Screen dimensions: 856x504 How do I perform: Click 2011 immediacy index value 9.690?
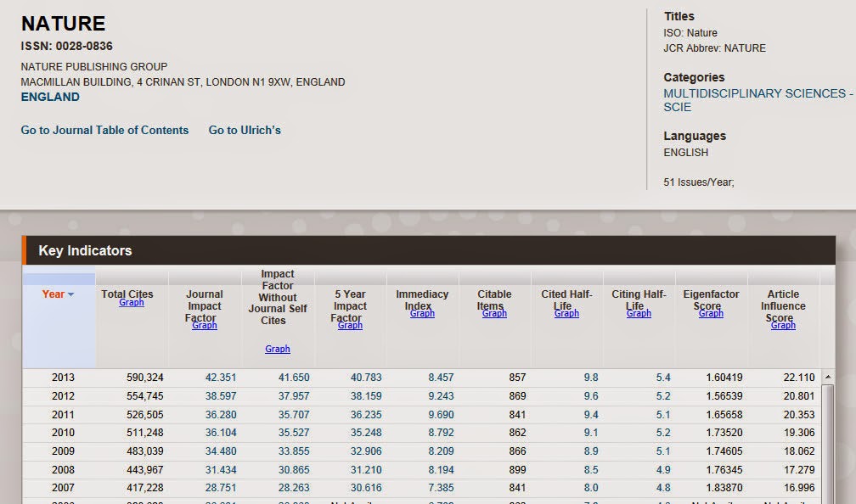[x=441, y=415]
